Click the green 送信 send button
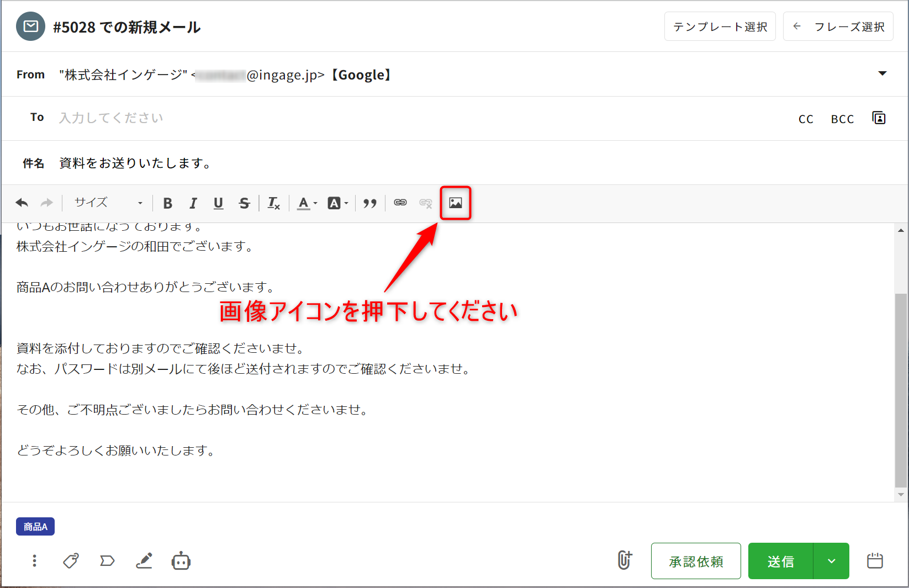This screenshot has width=909, height=588. point(780,561)
